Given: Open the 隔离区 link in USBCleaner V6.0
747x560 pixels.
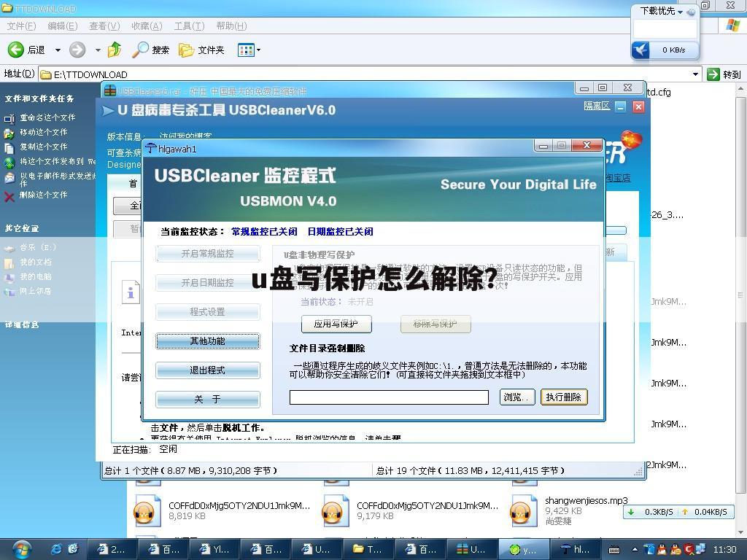Looking at the screenshot, I should click(597, 106).
